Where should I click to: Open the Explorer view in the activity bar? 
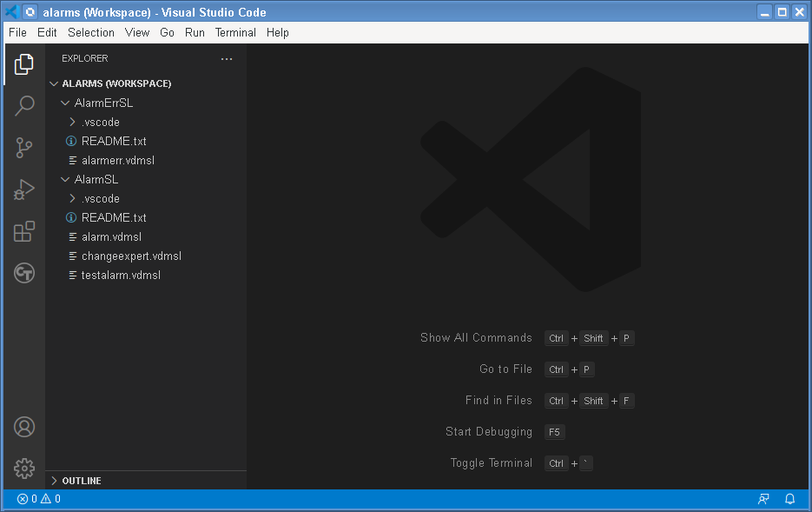pos(23,63)
